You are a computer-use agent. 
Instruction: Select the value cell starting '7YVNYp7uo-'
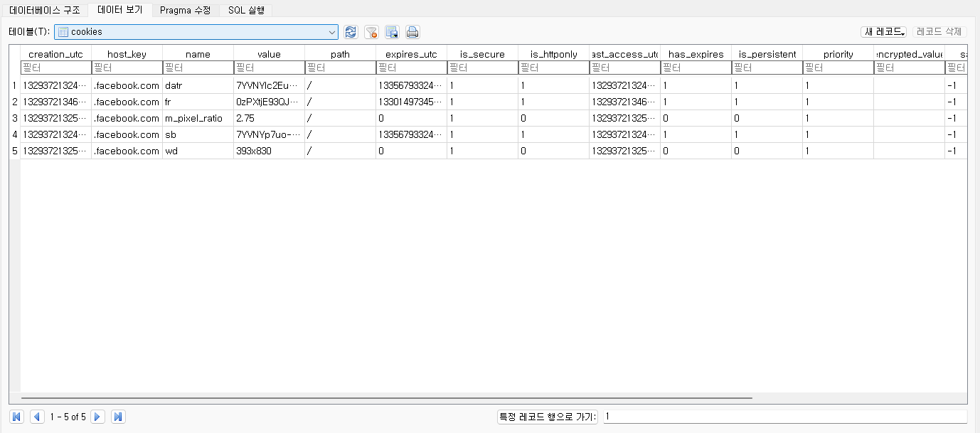pyautogui.click(x=269, y=134)
